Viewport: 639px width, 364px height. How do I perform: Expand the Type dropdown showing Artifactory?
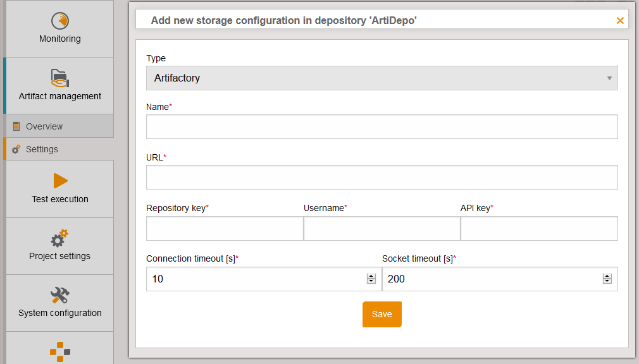pos(382,78)
